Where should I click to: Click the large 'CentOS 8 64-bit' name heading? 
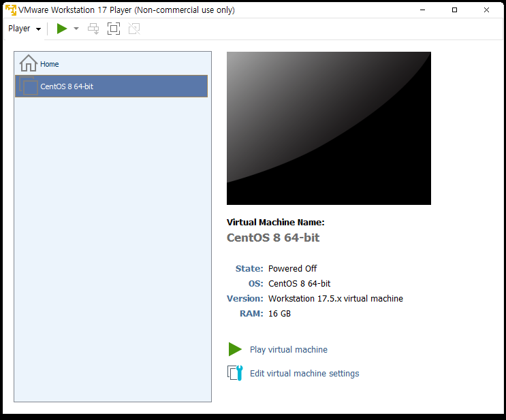(x=273, y=238)
